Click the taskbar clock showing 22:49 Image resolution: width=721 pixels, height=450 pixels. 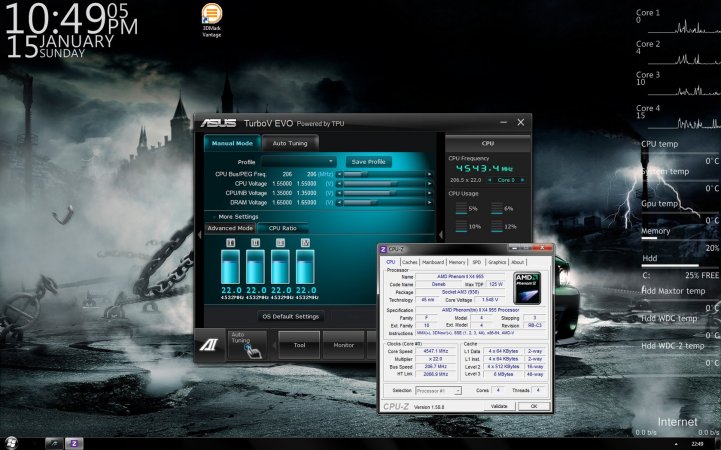[697, 444]
